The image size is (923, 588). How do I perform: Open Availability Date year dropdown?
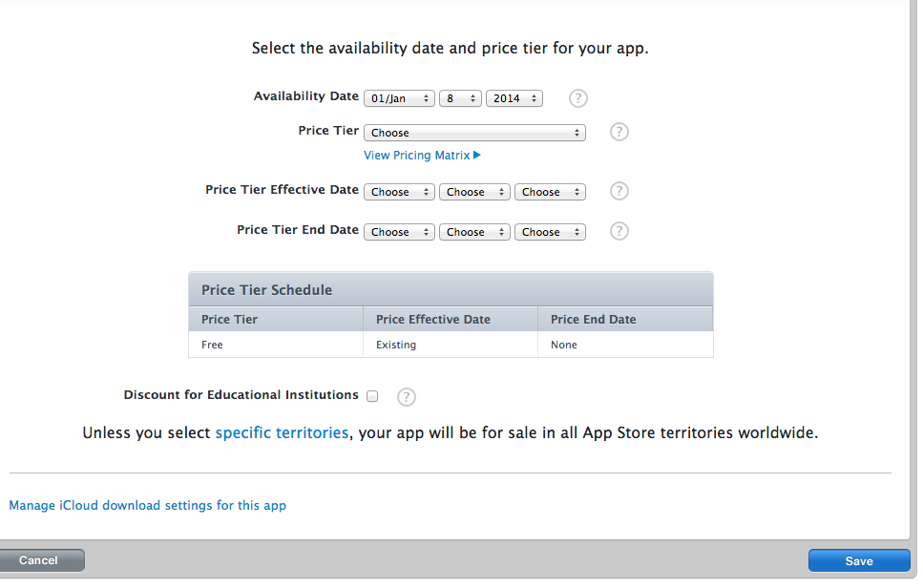514,98
